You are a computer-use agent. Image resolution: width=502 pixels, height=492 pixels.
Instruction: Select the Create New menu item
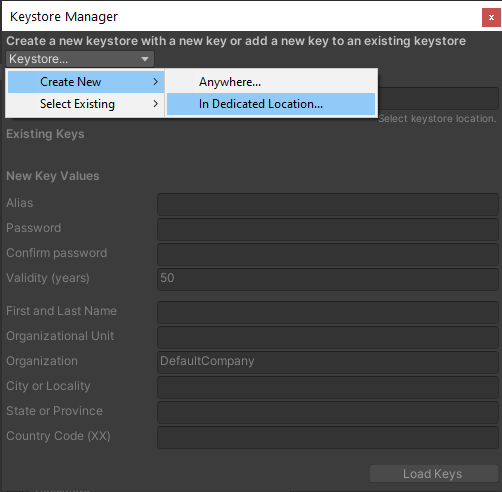point(86,82)
